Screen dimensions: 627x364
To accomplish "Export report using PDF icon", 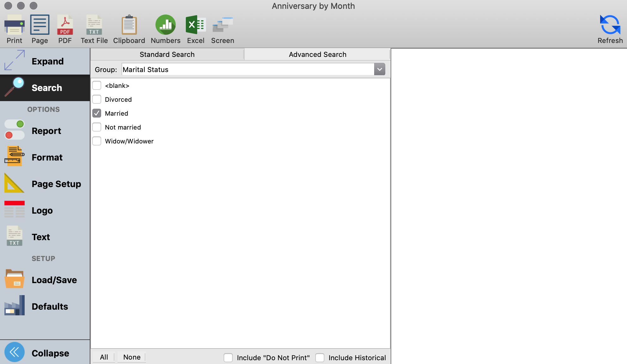I will pos(65,25).
